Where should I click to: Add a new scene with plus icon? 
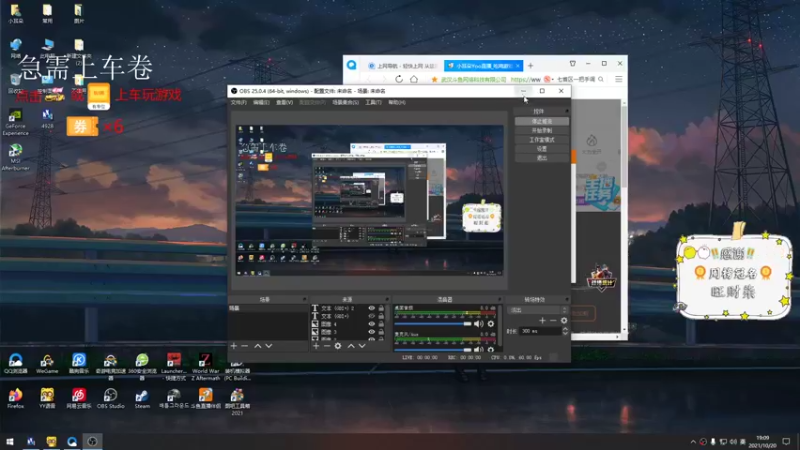click(234, 346)
